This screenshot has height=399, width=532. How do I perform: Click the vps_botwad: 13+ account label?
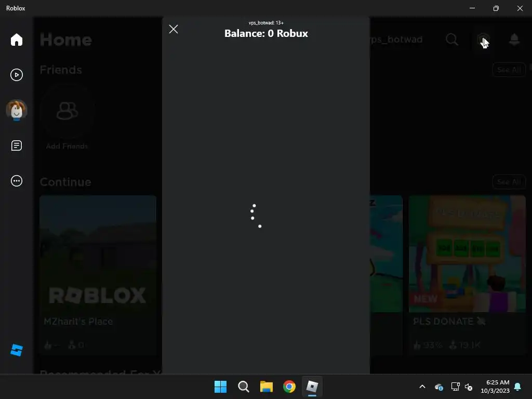coord(266,23)
